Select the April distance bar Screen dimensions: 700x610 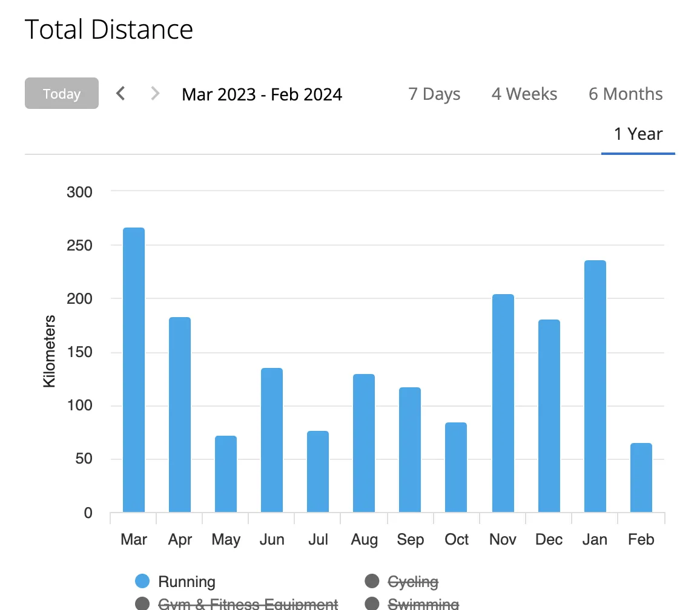click(x=180, y=415)
